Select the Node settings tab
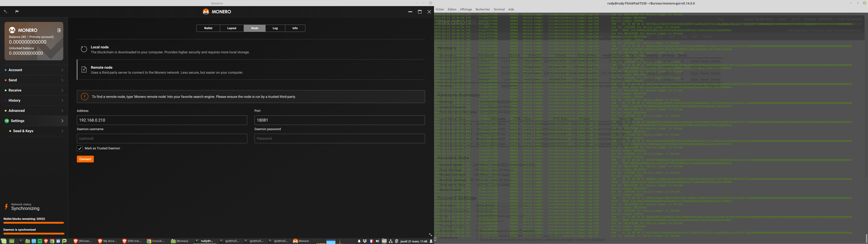This screenshot has width=868, height=244. 255,28
